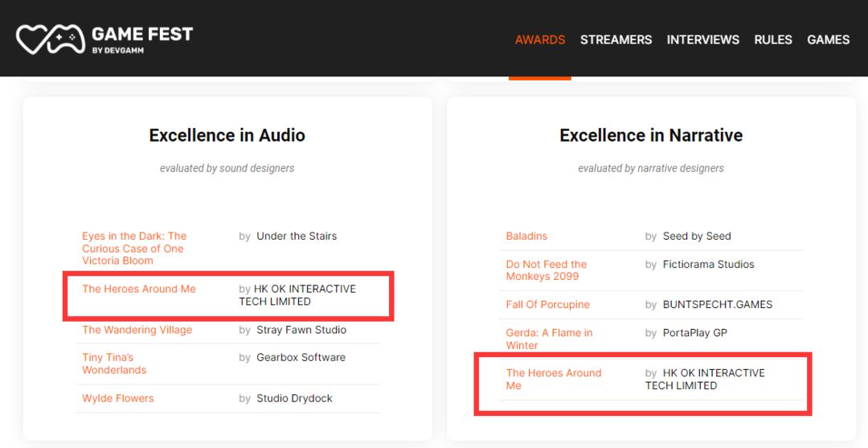Open 'Gerda: A Flame in Winter' link
This screenshot has width=868, height=448.
[x=549, y=339]
